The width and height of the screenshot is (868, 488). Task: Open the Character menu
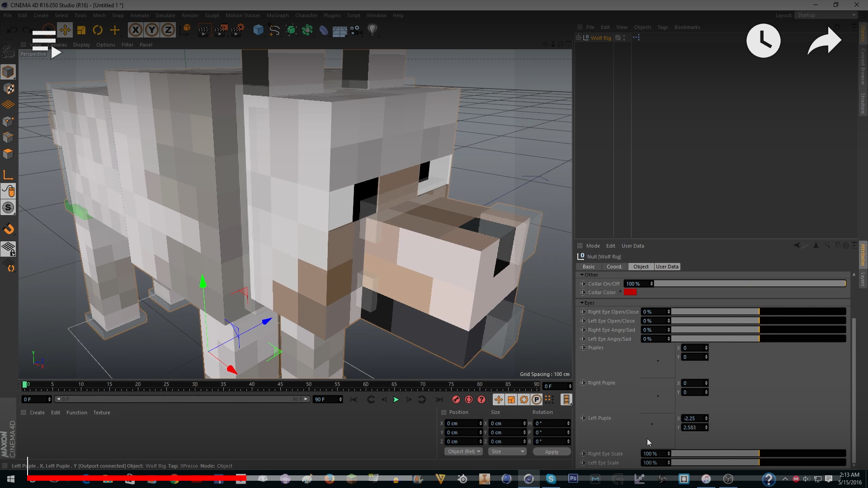click(x=306, y=15)
